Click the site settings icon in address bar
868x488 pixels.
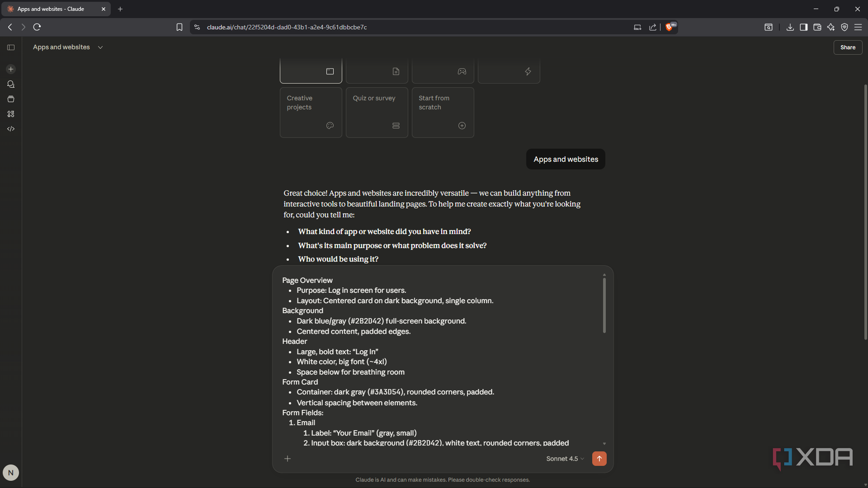click(197, 27)
